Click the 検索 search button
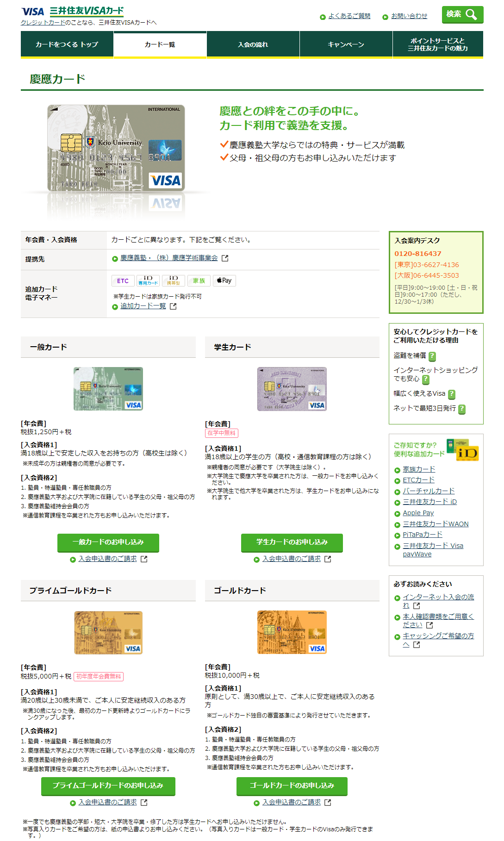 click(x=462, y=14)
